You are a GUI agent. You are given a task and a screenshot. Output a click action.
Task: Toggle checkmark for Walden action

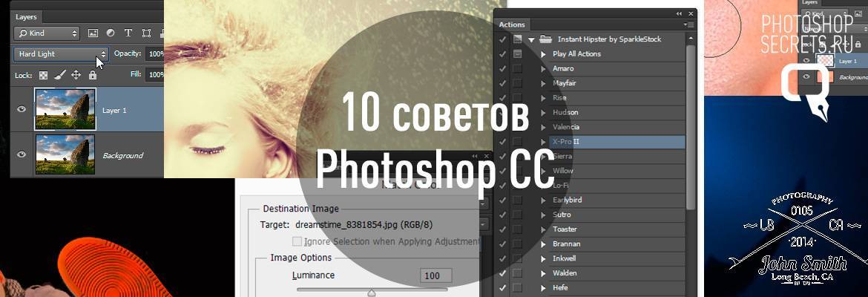[503, 273]
